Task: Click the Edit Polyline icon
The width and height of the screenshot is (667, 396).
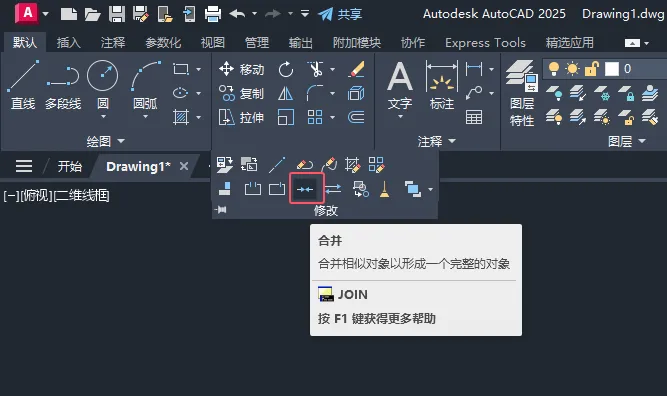Action: pos(305,164)
